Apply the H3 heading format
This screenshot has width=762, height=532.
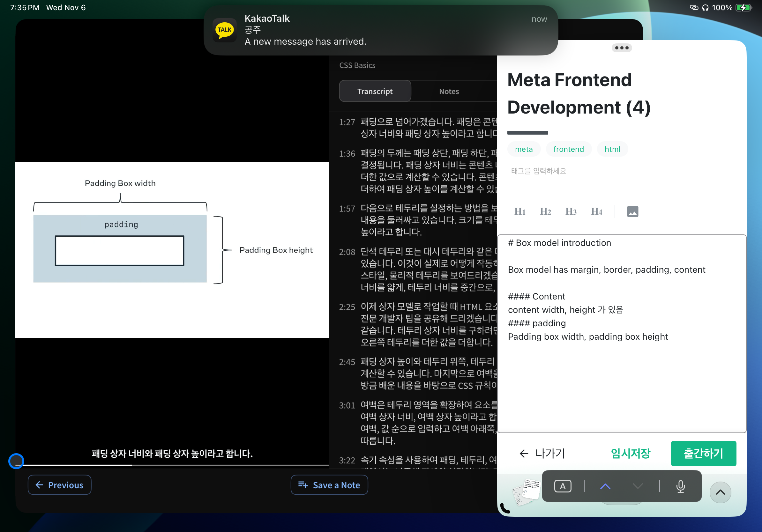[571, 211]
